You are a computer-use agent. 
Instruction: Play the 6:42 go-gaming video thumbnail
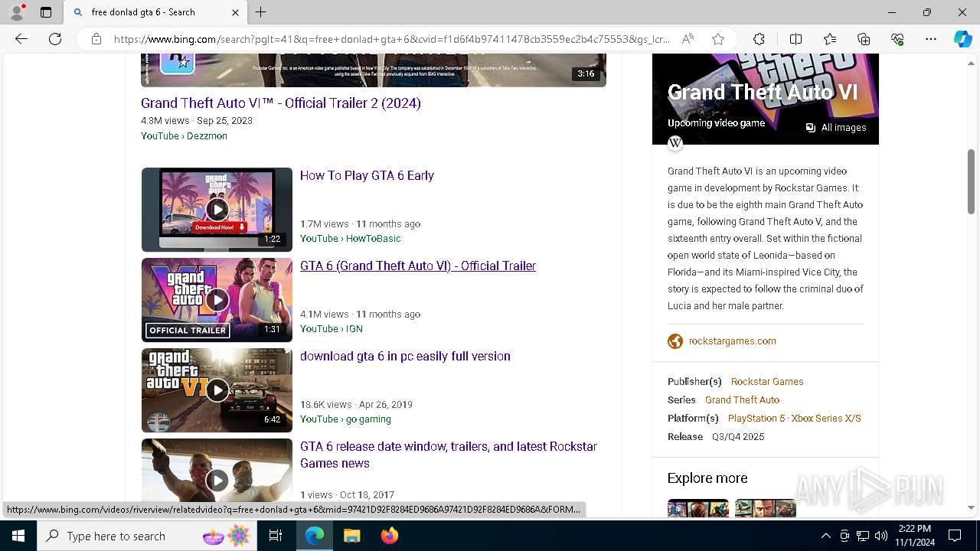pos(217,390)
